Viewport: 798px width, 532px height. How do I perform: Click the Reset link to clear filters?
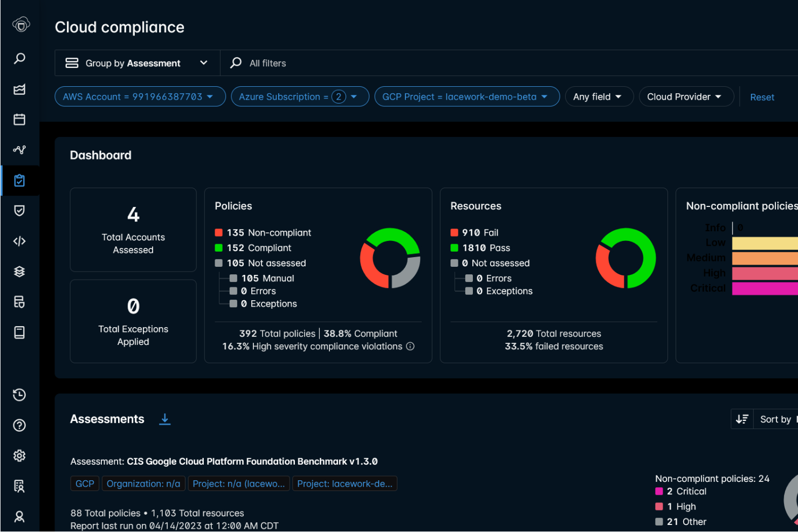pos(762,97)
